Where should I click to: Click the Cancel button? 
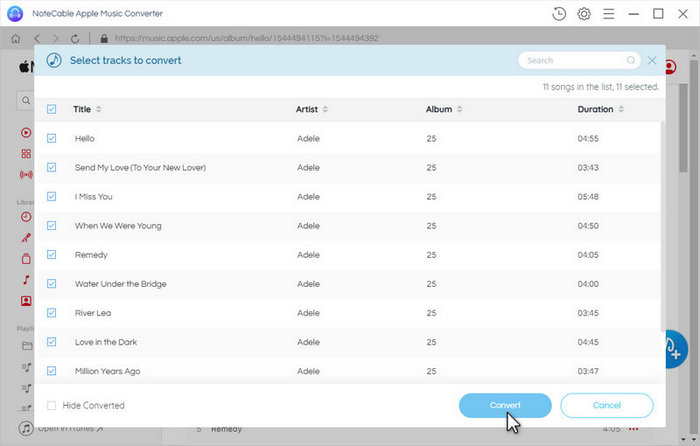(607, 405)
